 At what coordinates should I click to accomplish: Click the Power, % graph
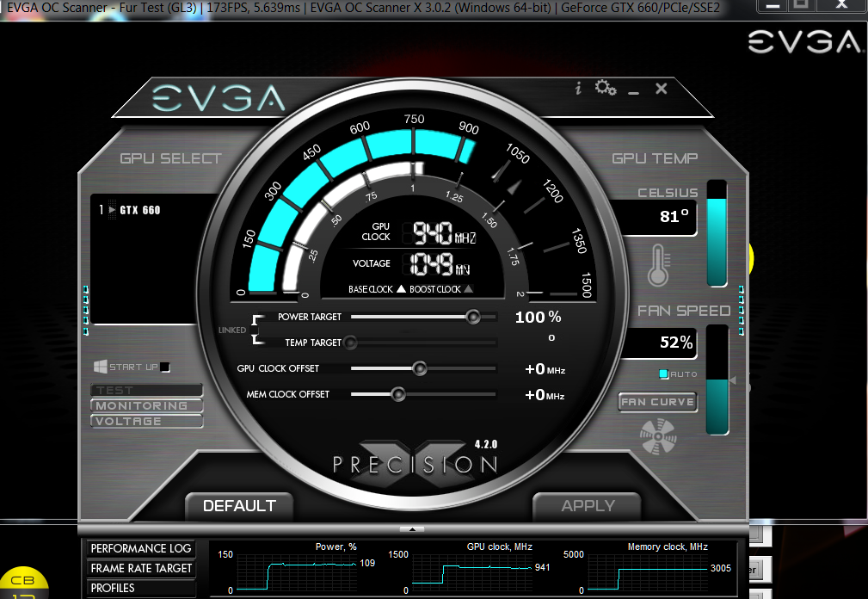296,573
